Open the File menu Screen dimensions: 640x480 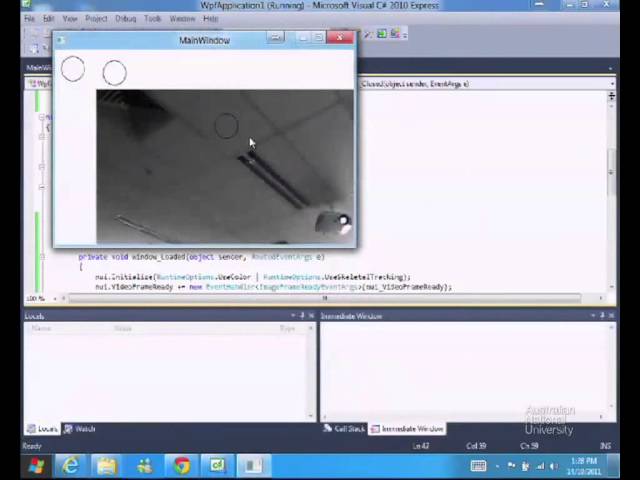point(29,19)
